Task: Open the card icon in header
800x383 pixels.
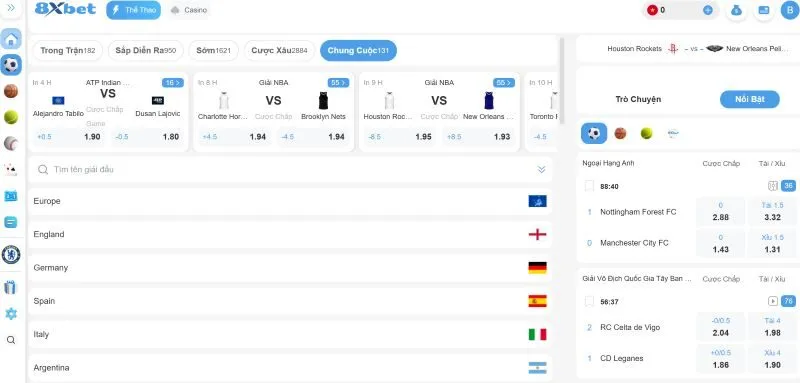Action: [764, 10]
